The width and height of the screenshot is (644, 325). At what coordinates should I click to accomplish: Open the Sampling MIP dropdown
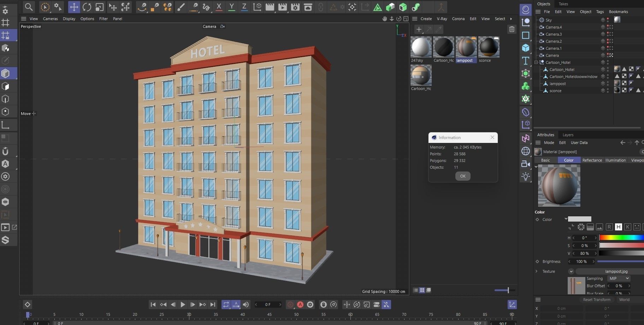click(619, 278)
